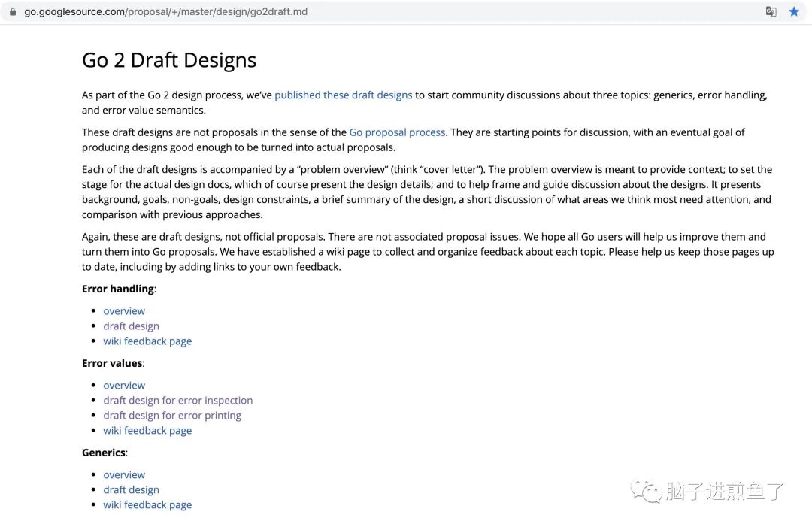
Task: Click the 'Error values' bold label
Action: coord(112,363)
